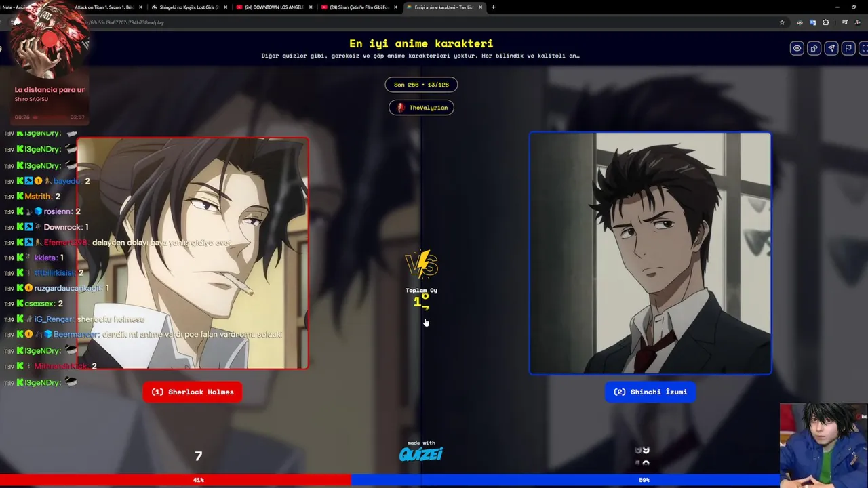Click the Shinchi İzumi character image
This screenshot has width=868, height=488.
click(650, 253)
